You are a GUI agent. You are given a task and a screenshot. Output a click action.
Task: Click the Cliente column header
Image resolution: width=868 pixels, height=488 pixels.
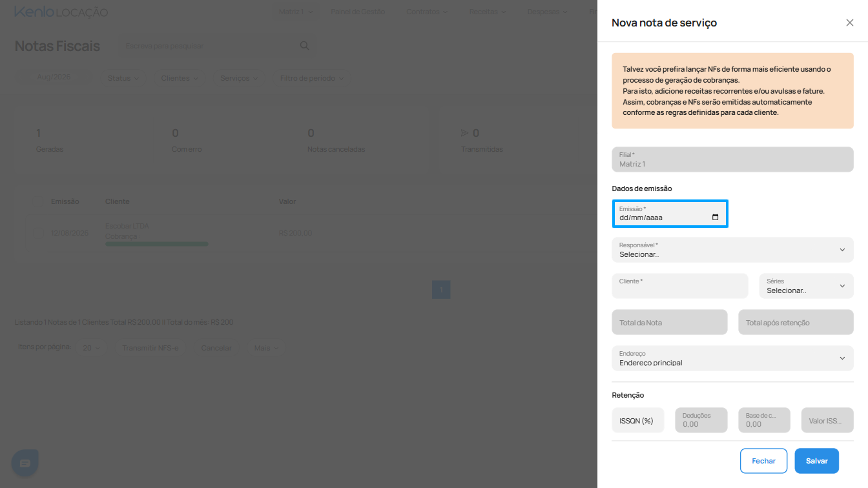pyautogui.click(x=118, y=201)
